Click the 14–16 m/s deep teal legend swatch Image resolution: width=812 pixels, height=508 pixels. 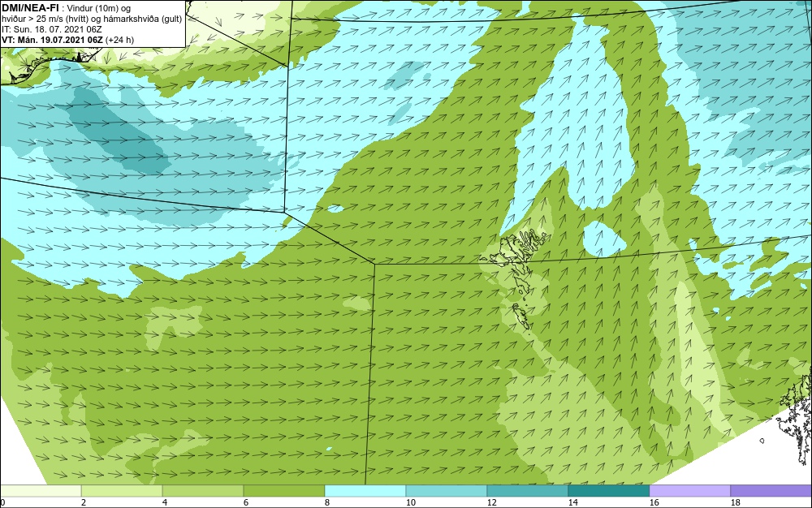pos(608,491)
